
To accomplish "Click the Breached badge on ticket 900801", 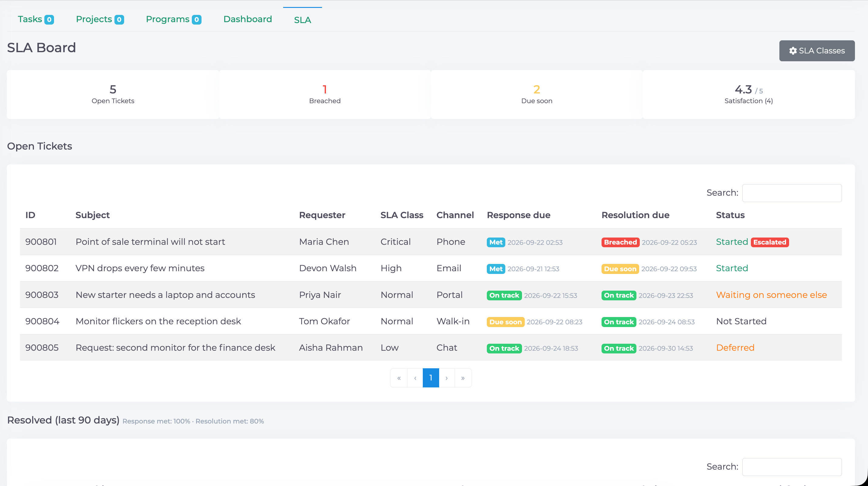I will [x=620, y=242].
